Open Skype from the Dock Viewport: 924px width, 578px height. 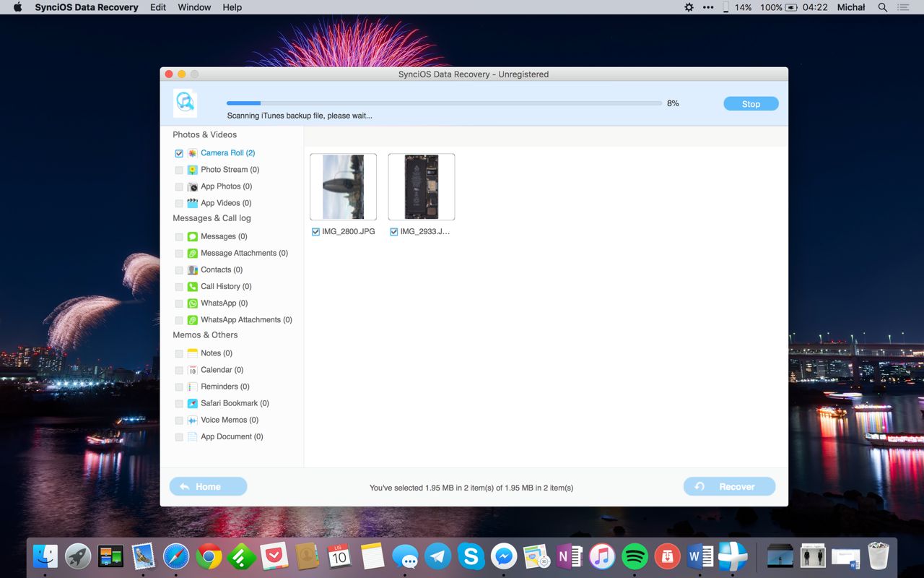click(471, 556)
